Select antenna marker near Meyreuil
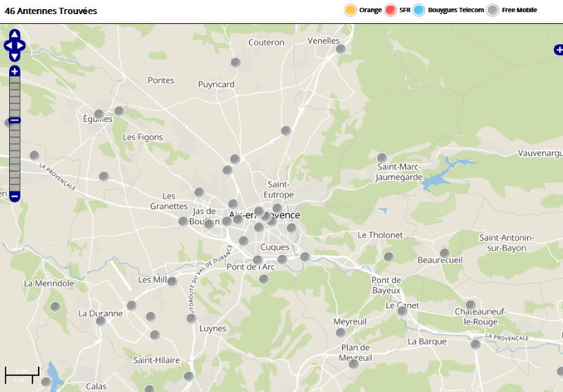The width and height of the screenshot is (563, 392). click(x=341, y=332)
